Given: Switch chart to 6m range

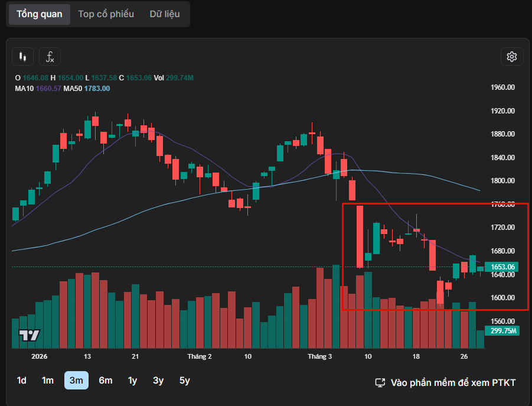Looking at the screenshot, I should pos(105,381).
